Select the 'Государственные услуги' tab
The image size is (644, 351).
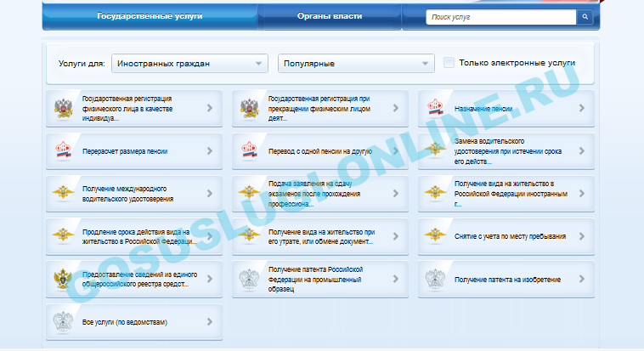(150, 16)
